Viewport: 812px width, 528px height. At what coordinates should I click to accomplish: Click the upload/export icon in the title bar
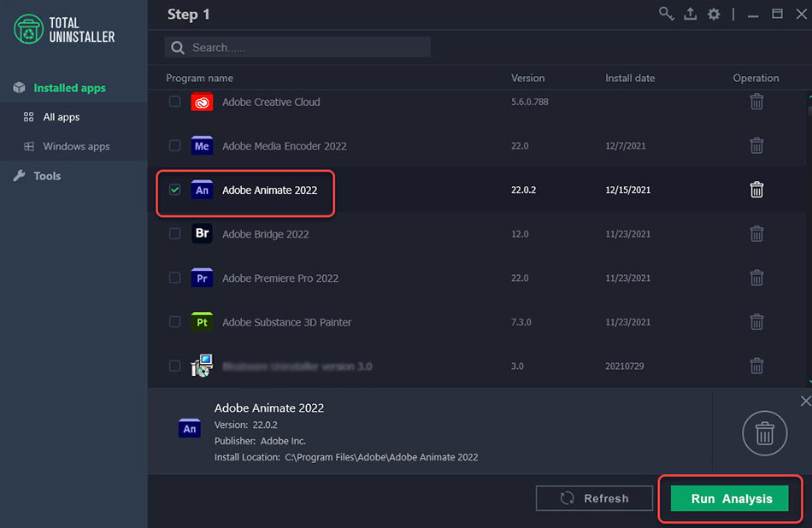[x=690, y=14]
